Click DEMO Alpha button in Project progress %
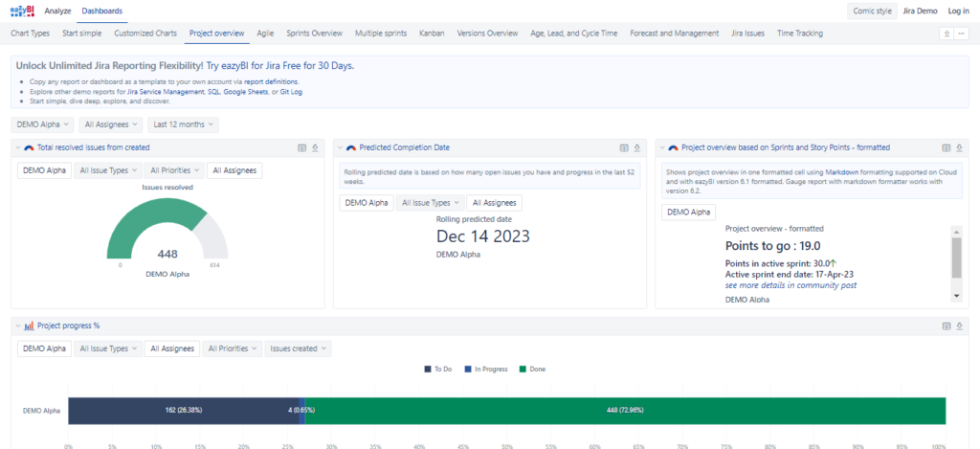 [44, 348]
